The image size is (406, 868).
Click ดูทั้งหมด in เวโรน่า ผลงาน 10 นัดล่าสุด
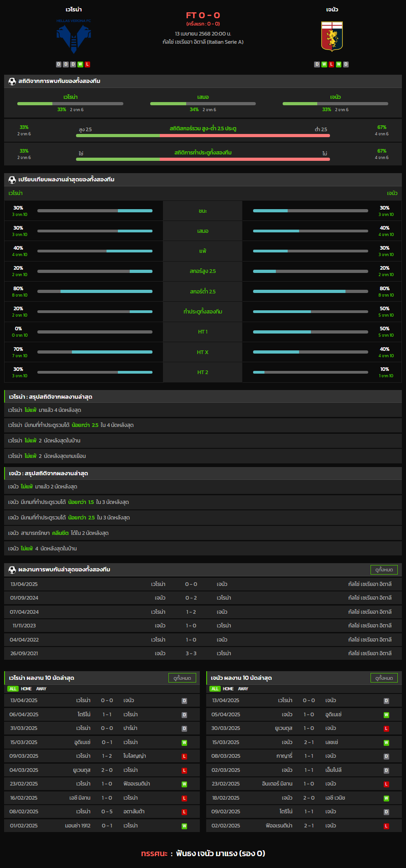pyautogui.click(x=182, y=678)
